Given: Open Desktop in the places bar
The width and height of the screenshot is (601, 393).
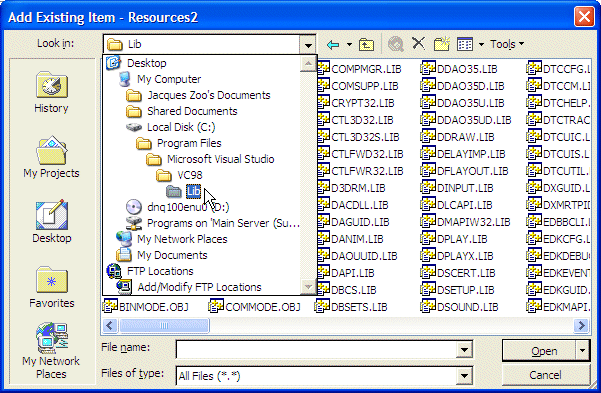Looking at the screenshot, I should coord(52,222).
